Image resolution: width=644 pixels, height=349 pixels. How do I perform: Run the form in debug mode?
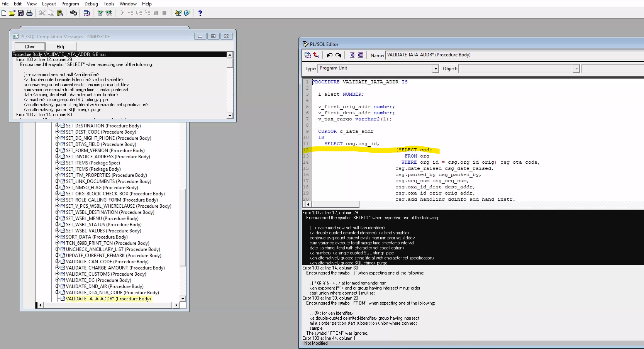109,13
